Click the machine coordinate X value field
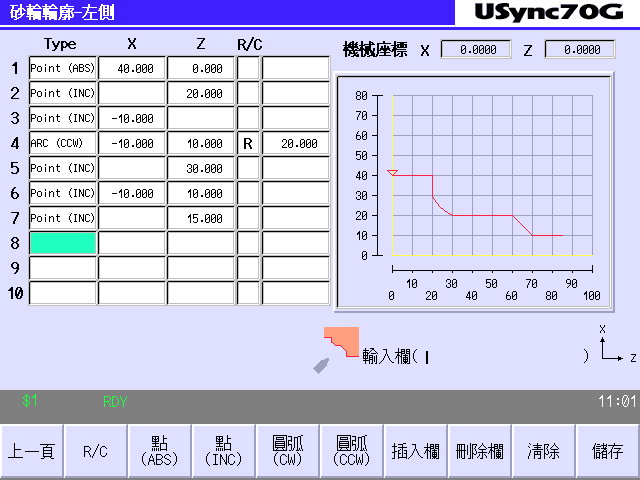This screenshot has height=480, width=640. tap(475, 49)
